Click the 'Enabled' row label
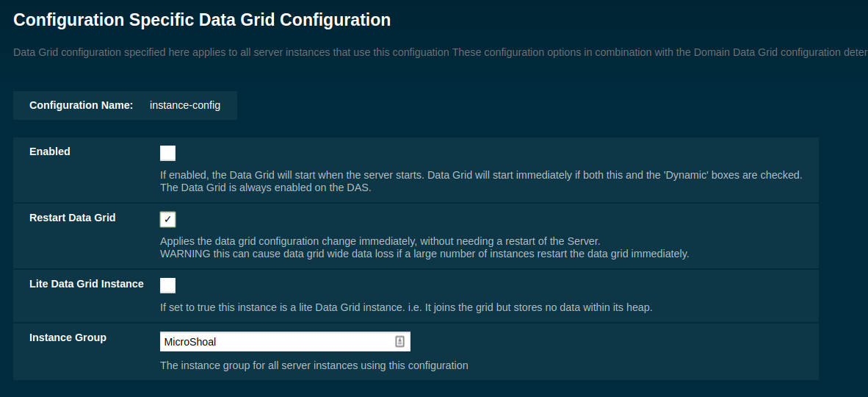 [x=50, y=151]
